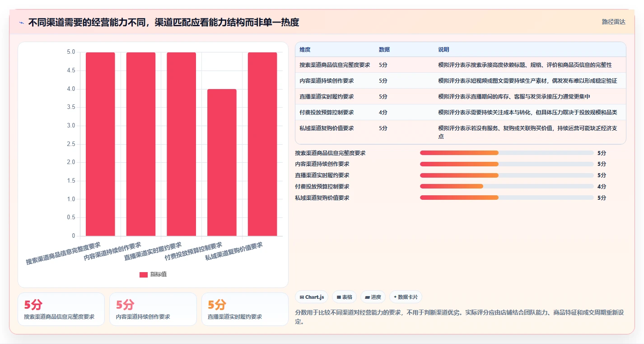Click the 搜索渠道商品信息完整度要求 progress bar

(507, 153)
